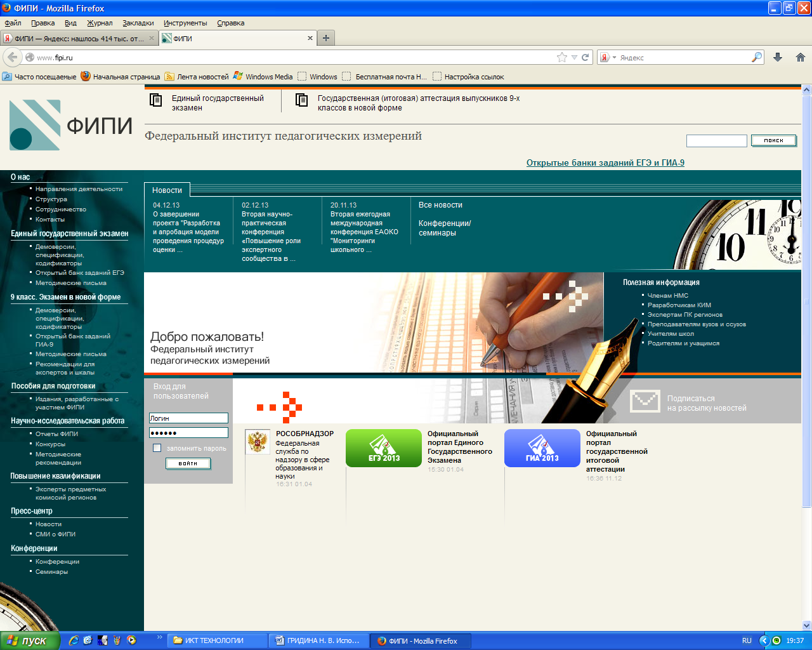The height and width of the screenshot is (650, 812).
Task: Click the scrollbar down arrow
Action: [806, 625]
